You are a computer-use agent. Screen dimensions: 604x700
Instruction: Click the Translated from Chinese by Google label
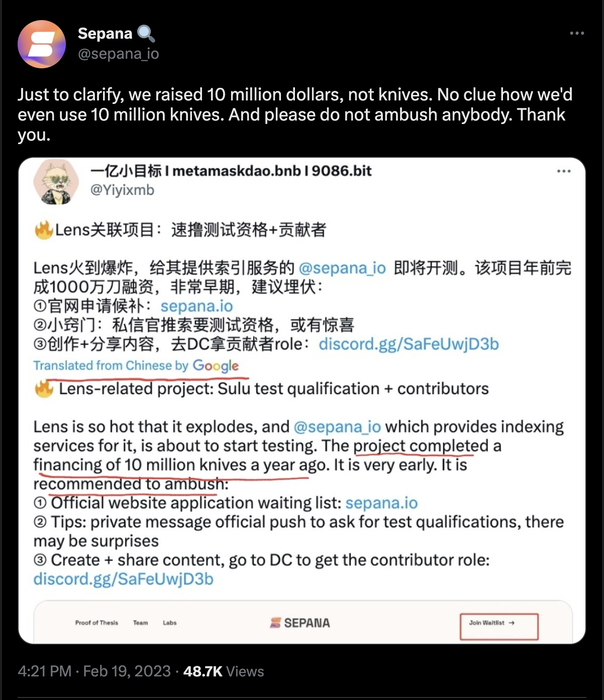click(136, 366)
